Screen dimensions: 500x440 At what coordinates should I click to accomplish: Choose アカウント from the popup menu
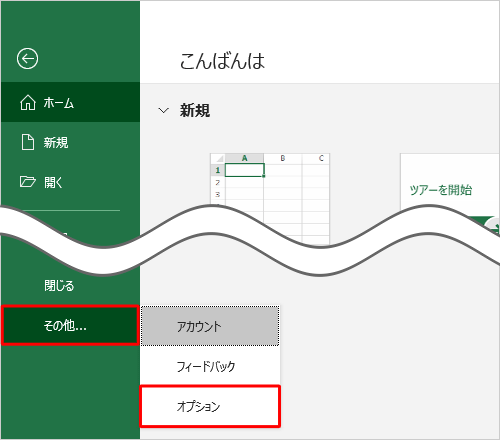[210, 326]
